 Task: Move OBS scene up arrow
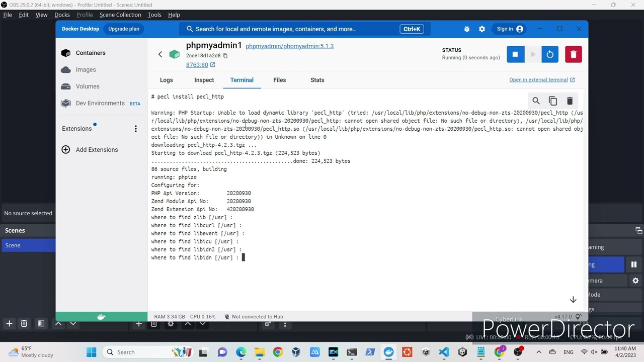point(58,324)
